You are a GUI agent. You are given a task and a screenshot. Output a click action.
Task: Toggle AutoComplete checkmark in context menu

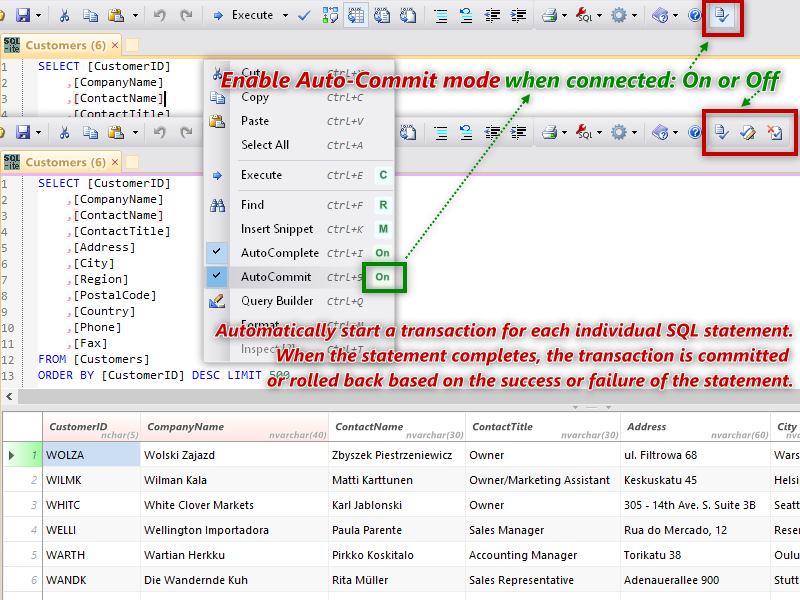pyautogui.click(x=217, y=252)
